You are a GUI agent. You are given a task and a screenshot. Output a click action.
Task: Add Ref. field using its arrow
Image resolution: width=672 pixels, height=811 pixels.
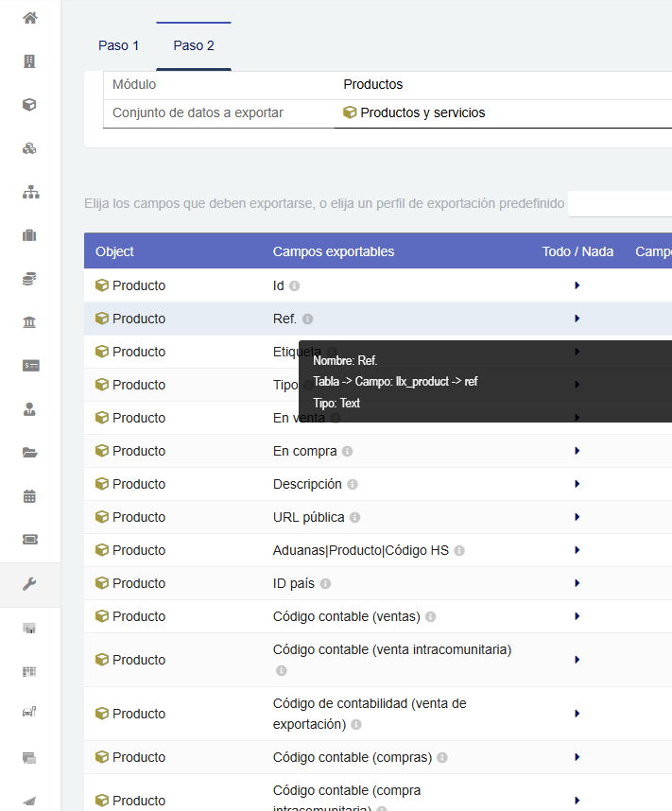click(x=577, y=319)
